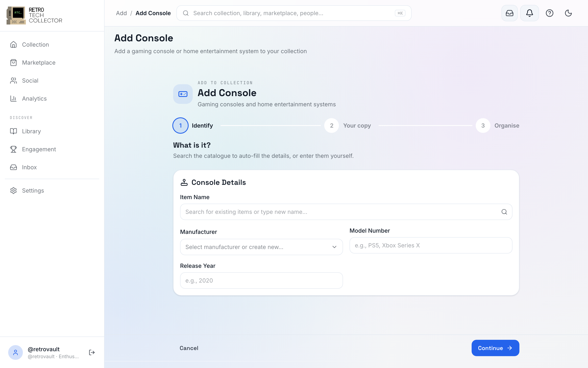Click the Continue arrow icon
This screenshot has height=368, width=588.
click(510, 348)
